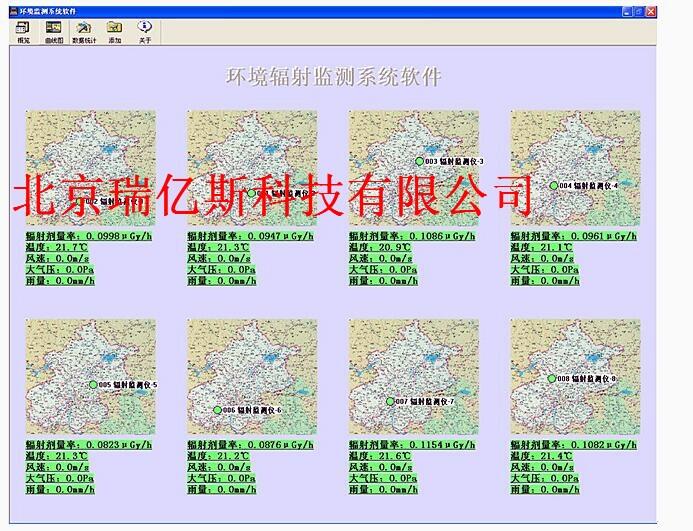This screenshot has width=693, height=531.
Task: Click green marker for 006 辐射监测仪-6
Action: click(217, 410)
